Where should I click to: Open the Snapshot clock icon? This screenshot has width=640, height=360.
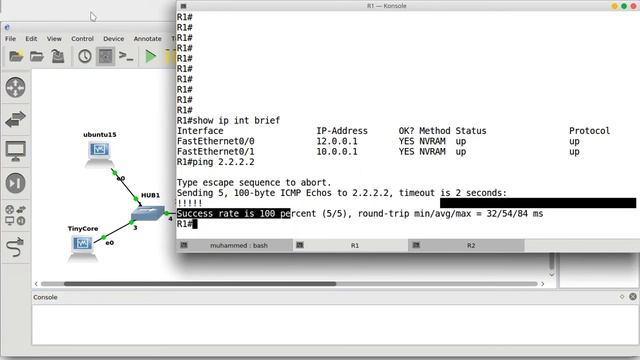tap(84, 56)
